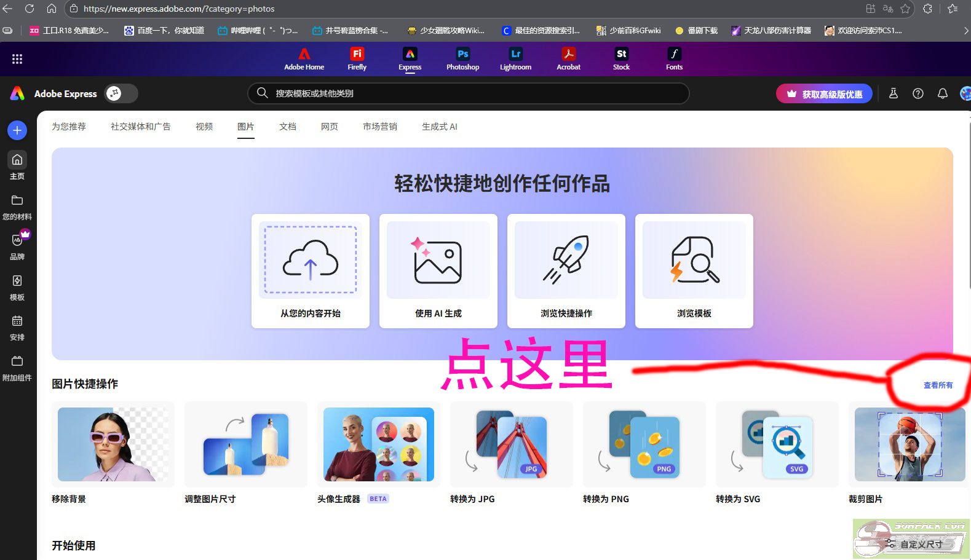Click the 获取高级版优惠 button
The height and width of the screenshot is (560, 971).
[824, 94]
